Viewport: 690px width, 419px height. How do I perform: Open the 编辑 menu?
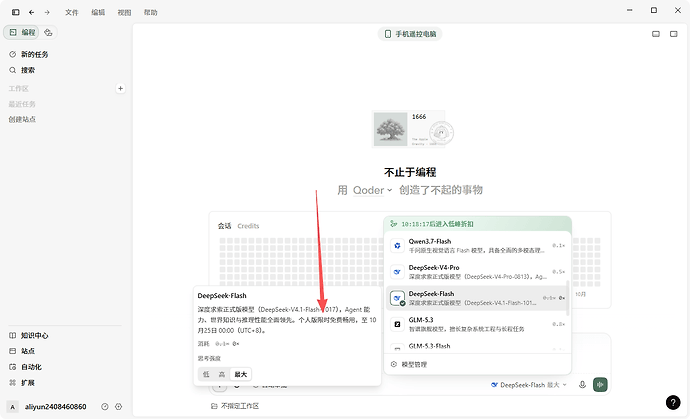[98, 12]
